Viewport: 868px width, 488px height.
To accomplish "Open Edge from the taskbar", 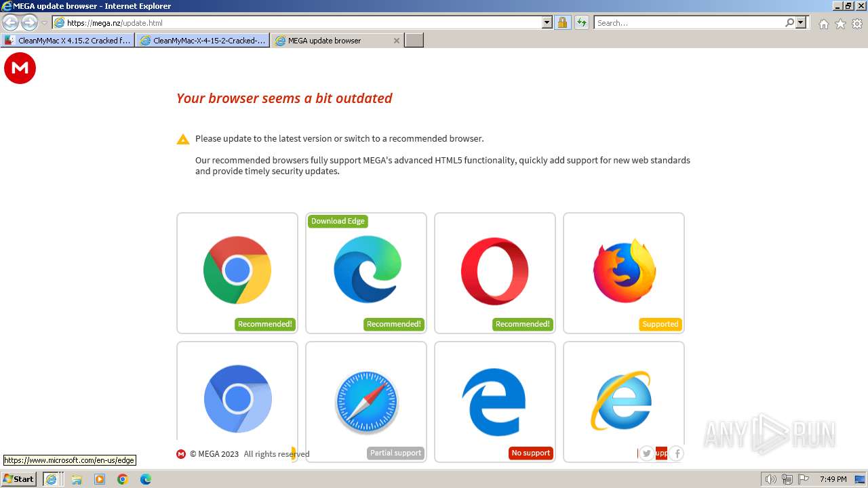I will point(146,479).
